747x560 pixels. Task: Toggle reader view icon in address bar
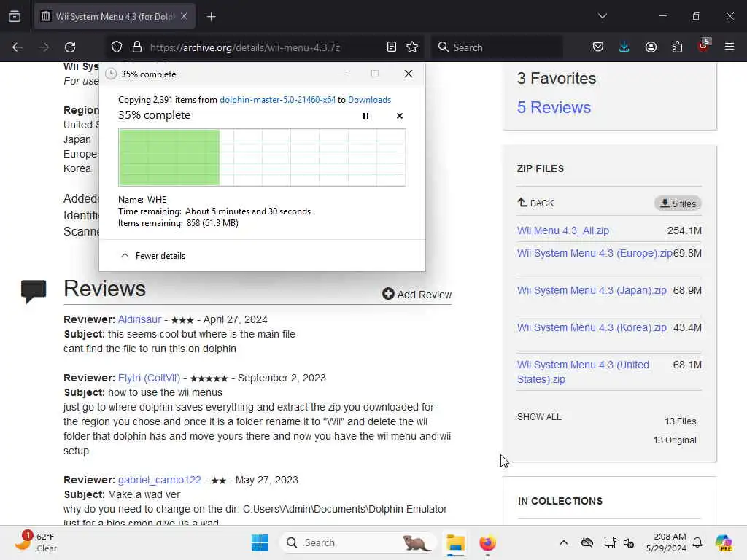tap(392, 47)
